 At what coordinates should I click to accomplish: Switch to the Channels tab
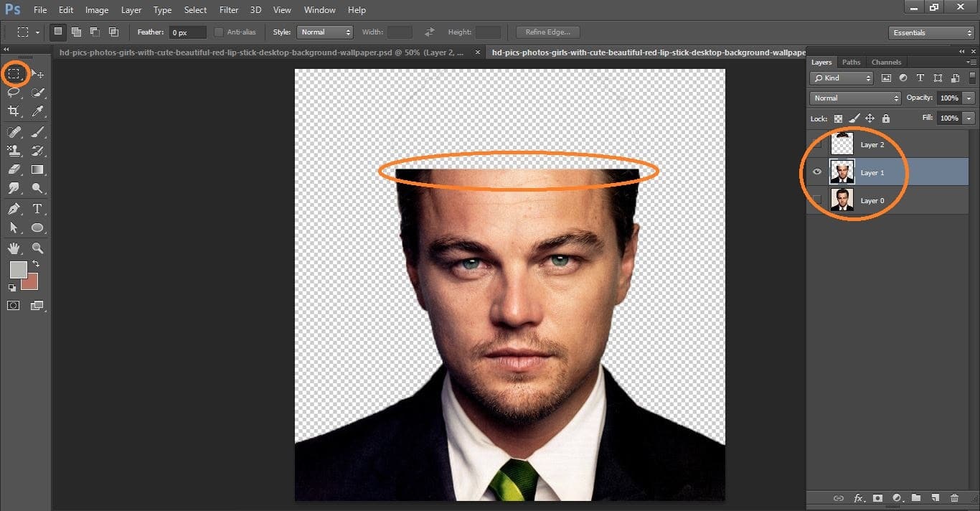point(886,62)
